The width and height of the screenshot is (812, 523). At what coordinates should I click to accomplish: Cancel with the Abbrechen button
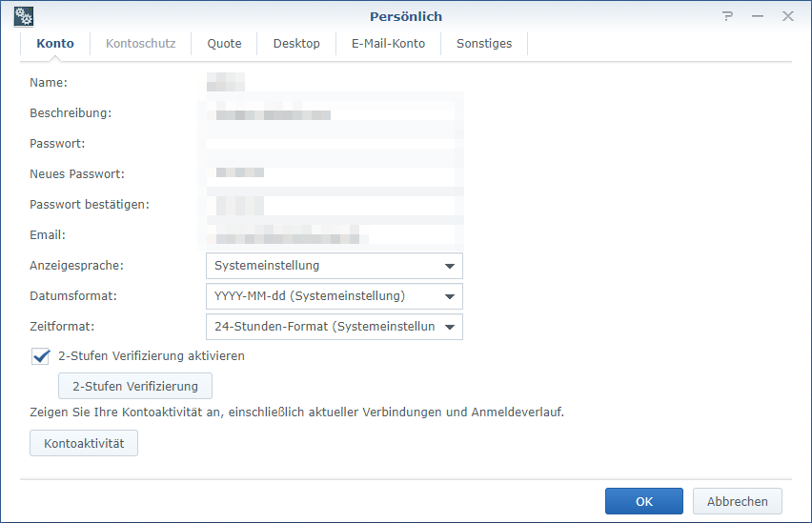click(x=738, y=501)
